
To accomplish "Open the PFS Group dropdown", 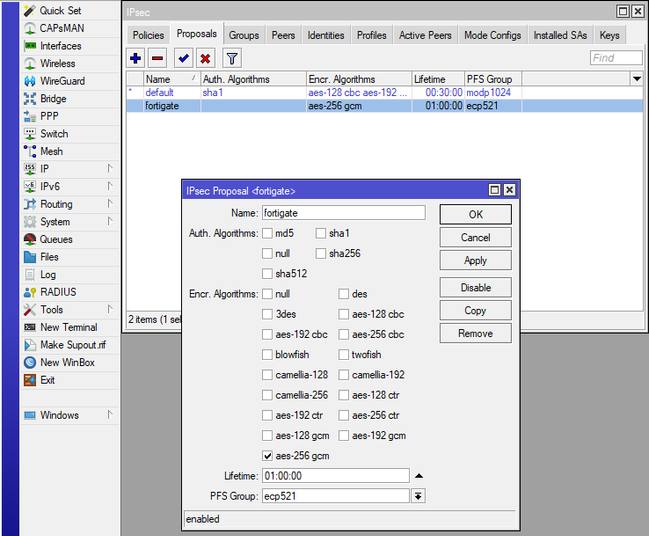I will tap(419, 496).
